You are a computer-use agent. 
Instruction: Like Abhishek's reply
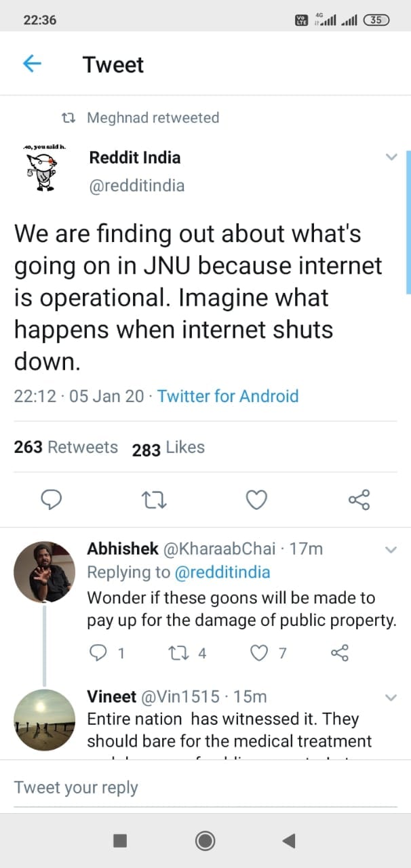(x=259, y=653)
